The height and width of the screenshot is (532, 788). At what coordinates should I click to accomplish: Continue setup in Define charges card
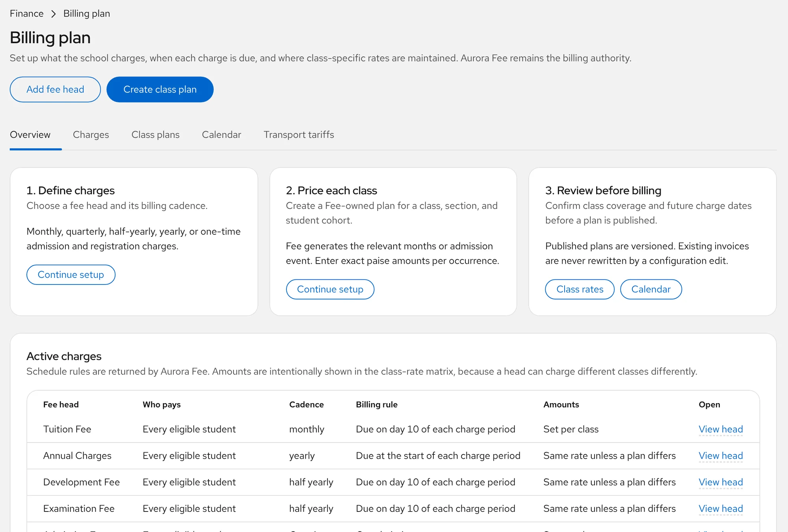71,275
